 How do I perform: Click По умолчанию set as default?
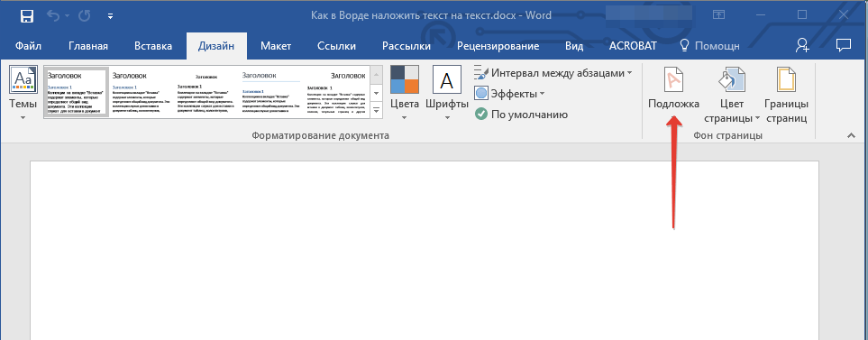coord(522,115)
